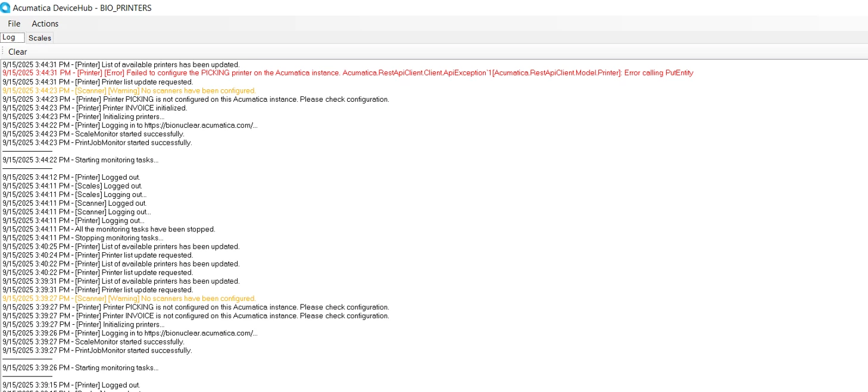Select the 3:44:23 'Printer PICKING is not configured' line

pos(196,99)
